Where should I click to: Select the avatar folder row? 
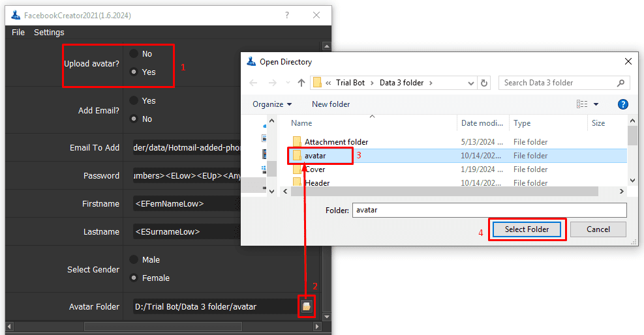coord(457,155)
